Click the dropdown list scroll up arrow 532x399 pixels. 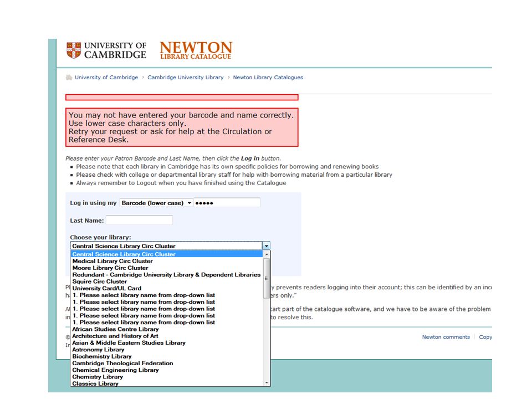[267, 254]
